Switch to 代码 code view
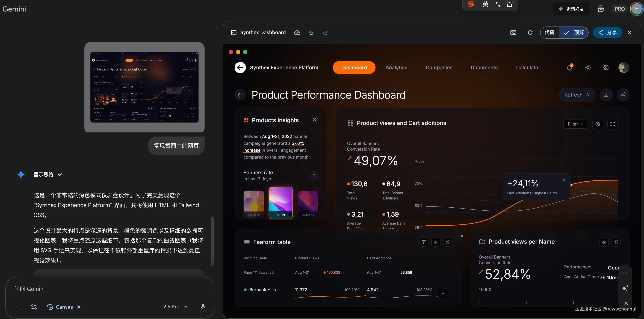The image size is (644, 319). pos(550,33)
